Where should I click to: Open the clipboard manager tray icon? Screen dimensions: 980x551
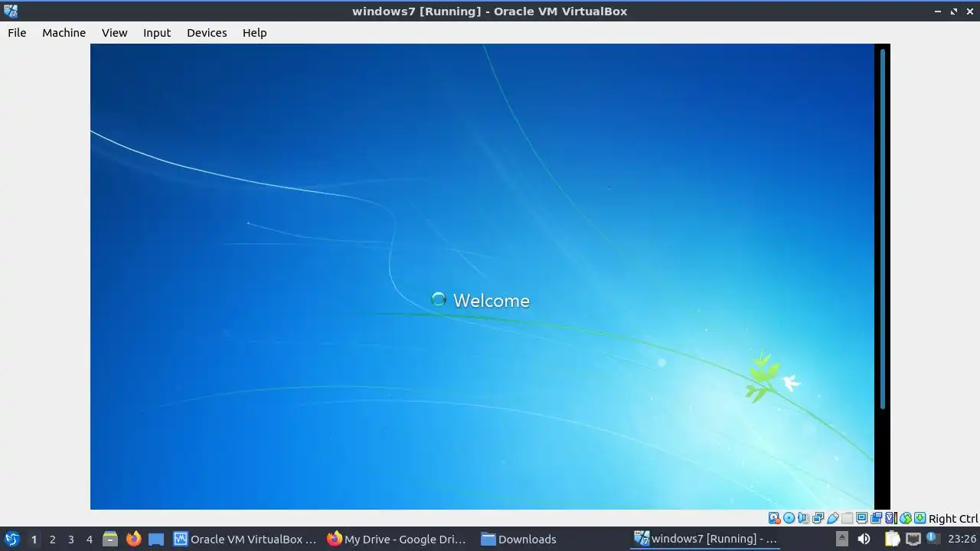click(x=892, y=539)
